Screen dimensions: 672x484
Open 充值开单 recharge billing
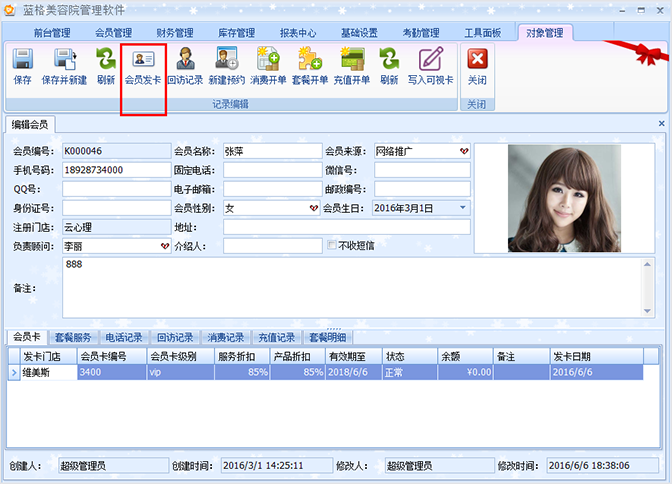(x=351, y=65)
